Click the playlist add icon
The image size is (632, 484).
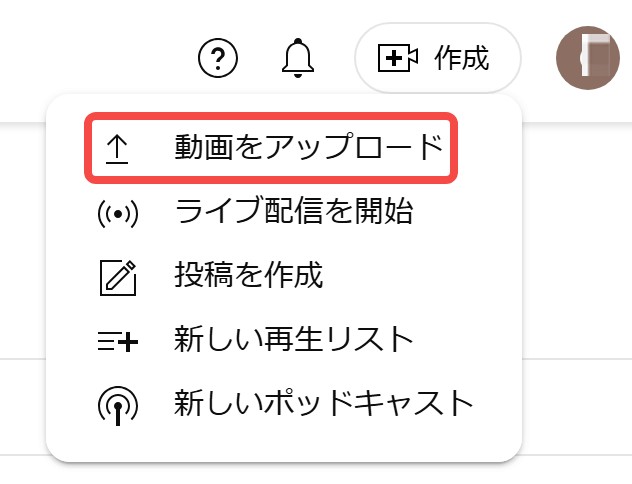coord(118,340)
